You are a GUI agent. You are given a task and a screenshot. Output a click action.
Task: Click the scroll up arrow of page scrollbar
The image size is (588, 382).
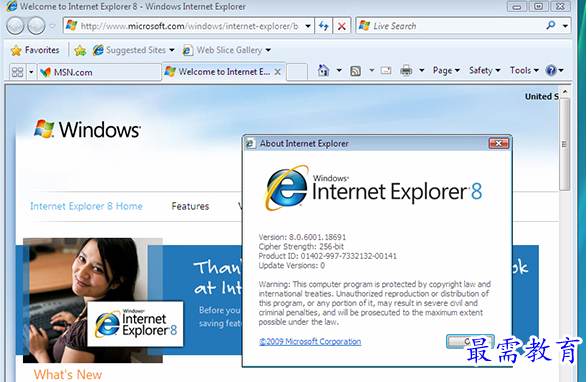[565, 91]
